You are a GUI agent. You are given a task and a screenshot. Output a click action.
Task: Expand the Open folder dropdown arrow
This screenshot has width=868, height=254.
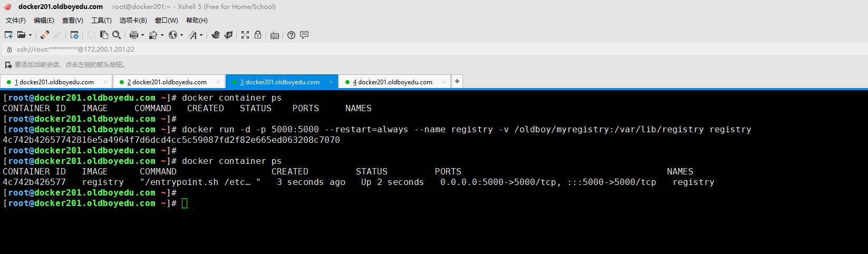pyautogui.click(x=30, y=35)
